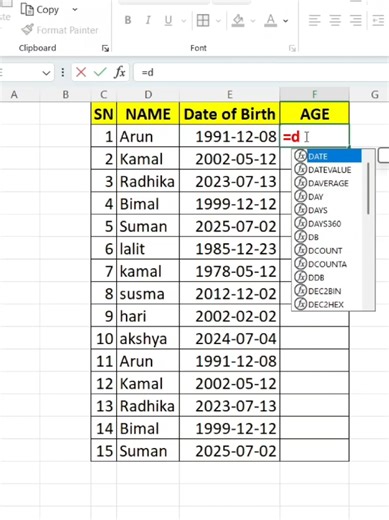
Task: Center align text
Action: pyautogui.click(x=335, y=21)
